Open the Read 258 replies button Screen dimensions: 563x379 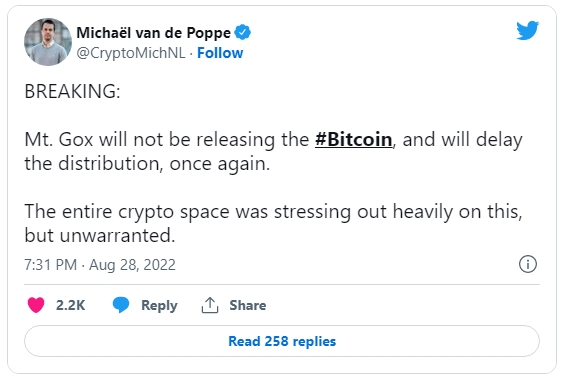[282, 341]
